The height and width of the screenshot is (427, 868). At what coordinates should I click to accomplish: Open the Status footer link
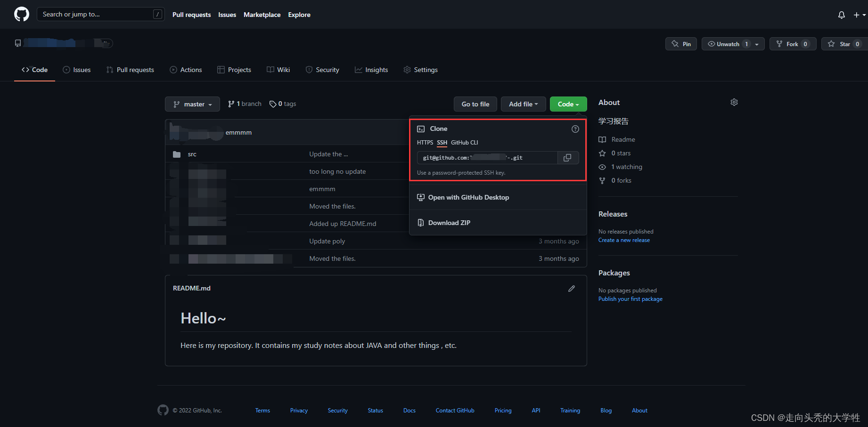pos(375,411)
